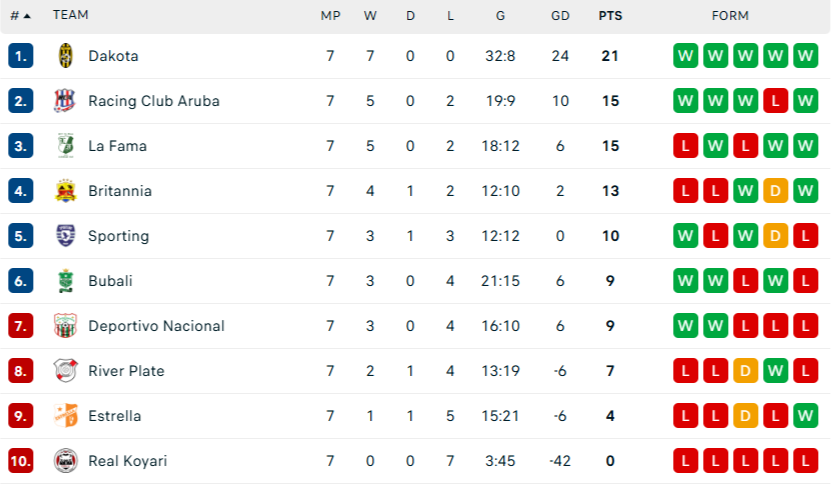Open the Real Koyari team link
Viewport: 838px width, 492px height.
(x=127, y=461)
